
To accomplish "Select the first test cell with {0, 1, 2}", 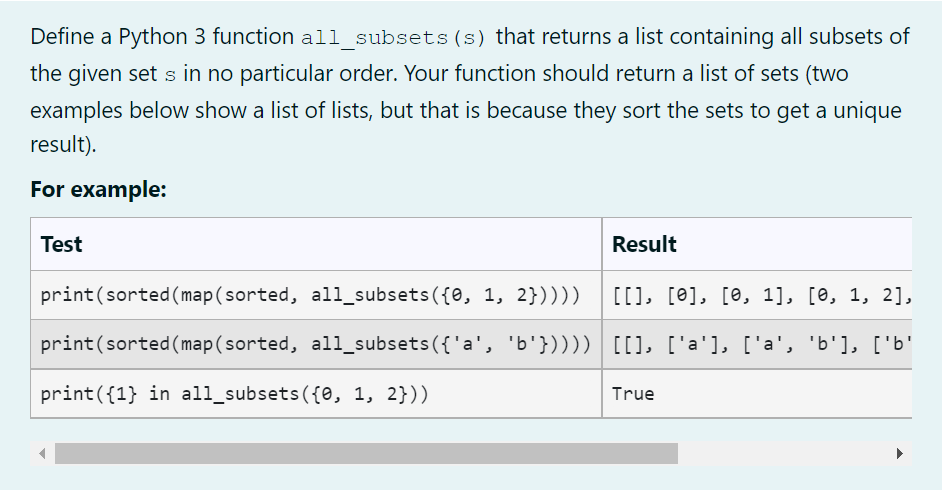I will (x=316, y=295).
